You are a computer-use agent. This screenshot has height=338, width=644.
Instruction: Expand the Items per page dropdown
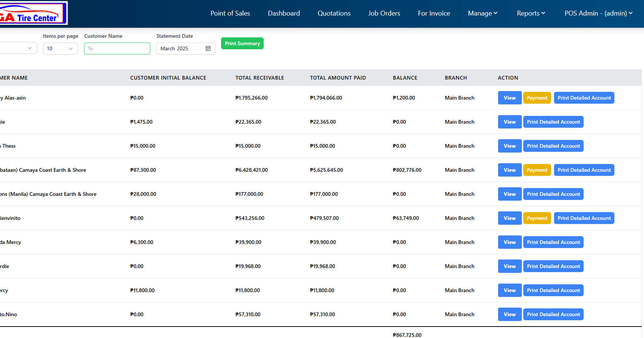tap(60, 48)
